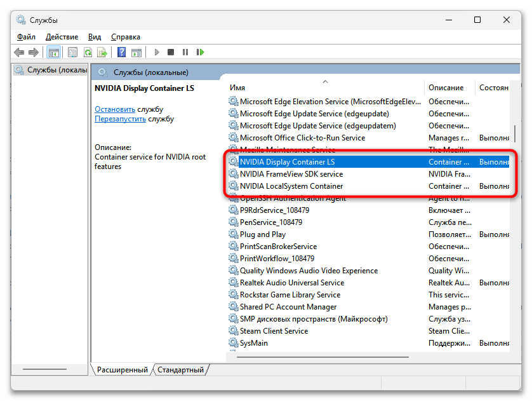Click the Refresh toolbar icon
This screenshot has width=532, height=401.
pos(88,52)
